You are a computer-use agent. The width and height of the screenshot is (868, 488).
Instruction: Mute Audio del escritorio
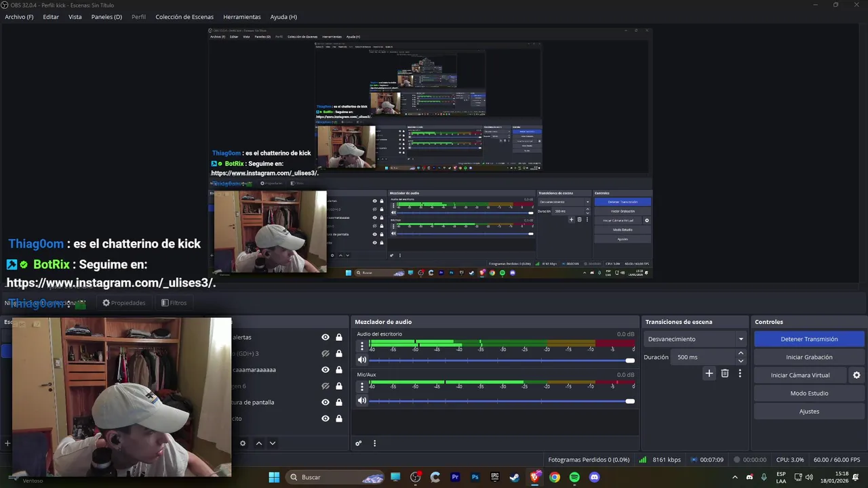[362, 361]
